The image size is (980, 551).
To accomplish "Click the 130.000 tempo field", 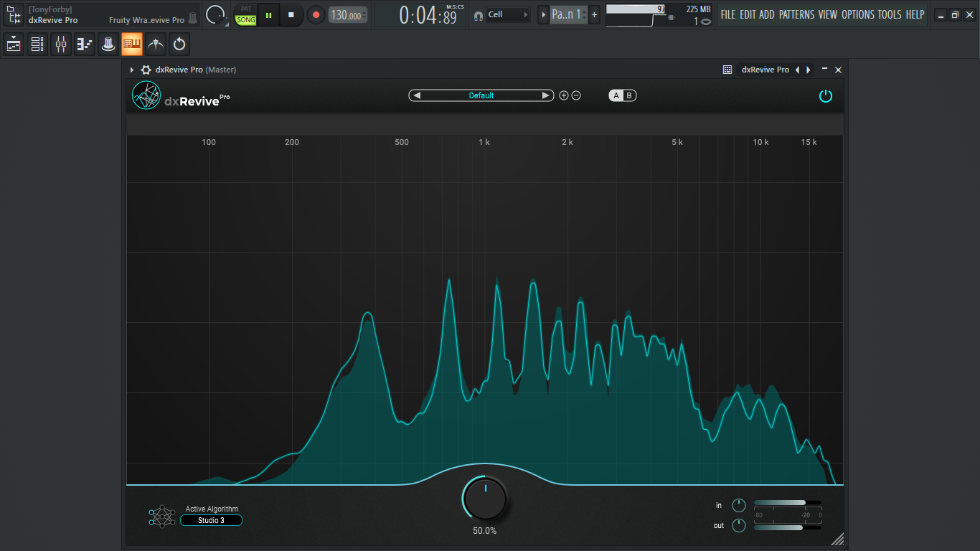I will 348,14.
